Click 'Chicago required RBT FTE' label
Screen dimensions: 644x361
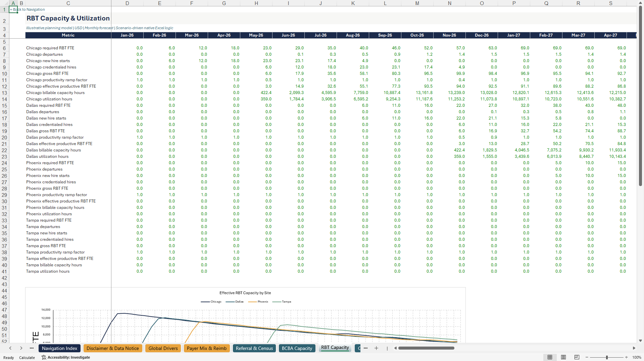(x=50, y=48)
